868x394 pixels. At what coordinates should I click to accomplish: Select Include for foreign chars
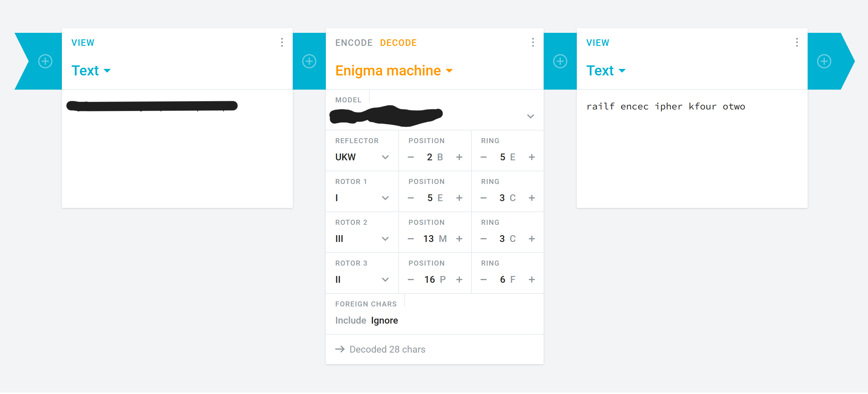[350, 320]
